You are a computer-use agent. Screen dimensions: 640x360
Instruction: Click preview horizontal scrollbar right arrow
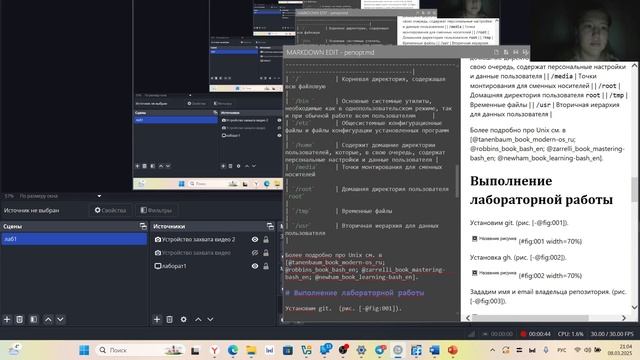pyautogui.click(x=624, y=318)
